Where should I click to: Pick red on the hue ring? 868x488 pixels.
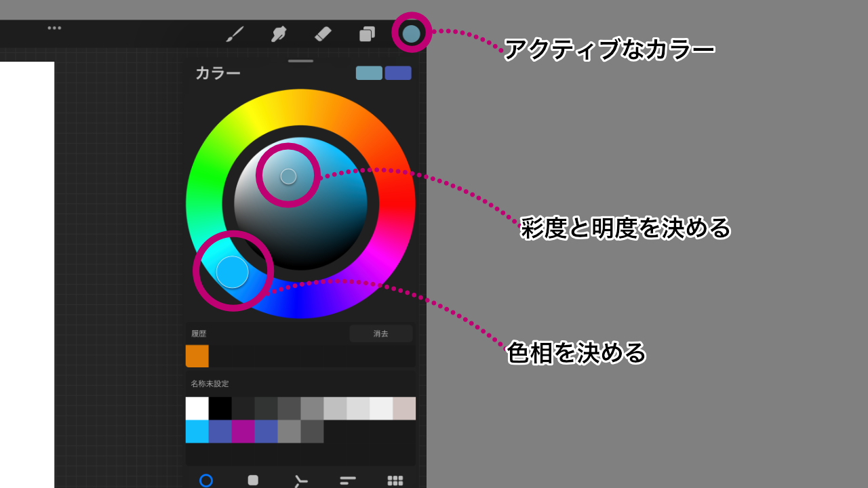pyautogui.click(x=397, y=203)
